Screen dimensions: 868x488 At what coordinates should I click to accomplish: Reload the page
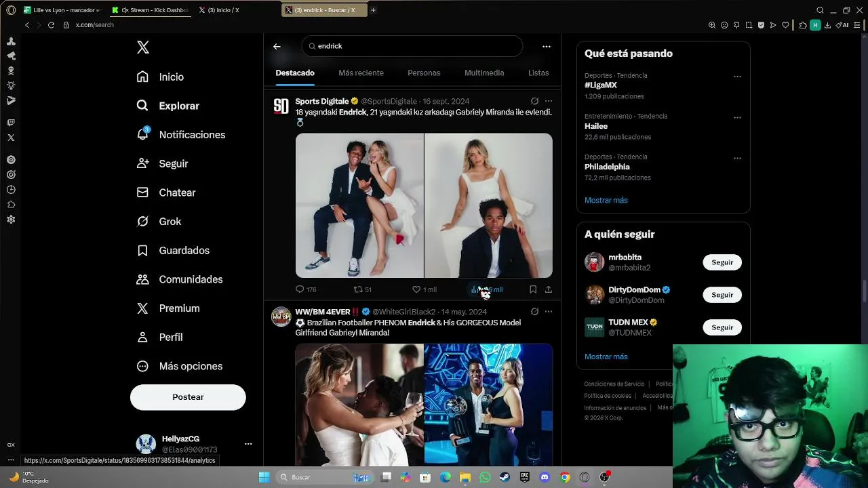click(51, 25)
